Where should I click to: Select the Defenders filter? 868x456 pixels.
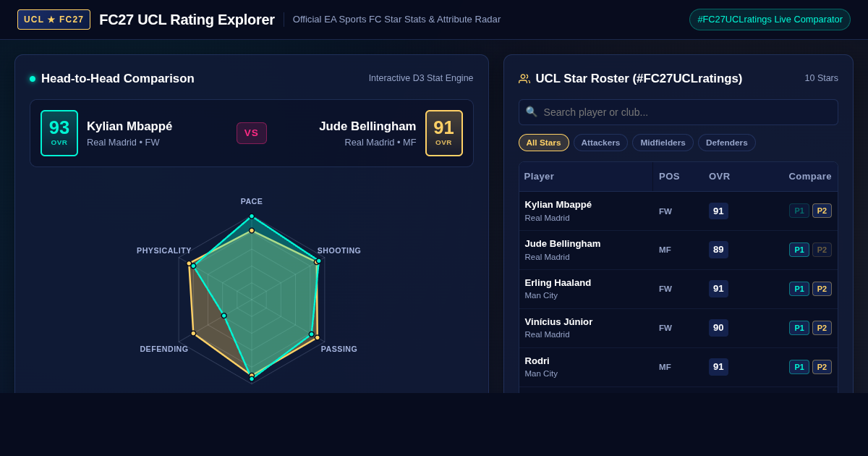pos(727,143)
